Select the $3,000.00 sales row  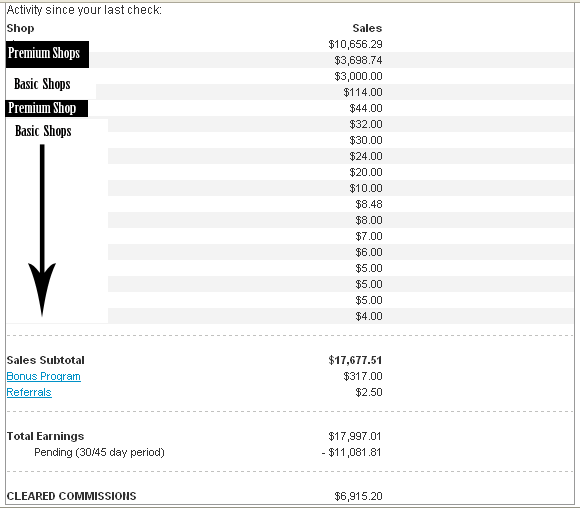tap(290, 76)
